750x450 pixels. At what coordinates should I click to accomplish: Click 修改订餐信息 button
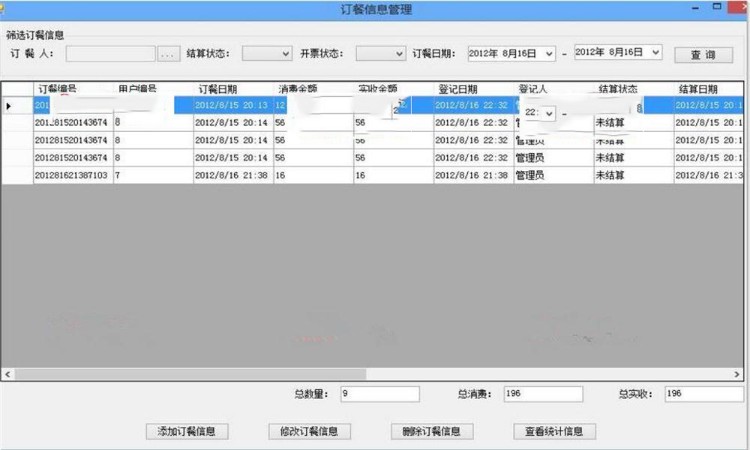309,431
